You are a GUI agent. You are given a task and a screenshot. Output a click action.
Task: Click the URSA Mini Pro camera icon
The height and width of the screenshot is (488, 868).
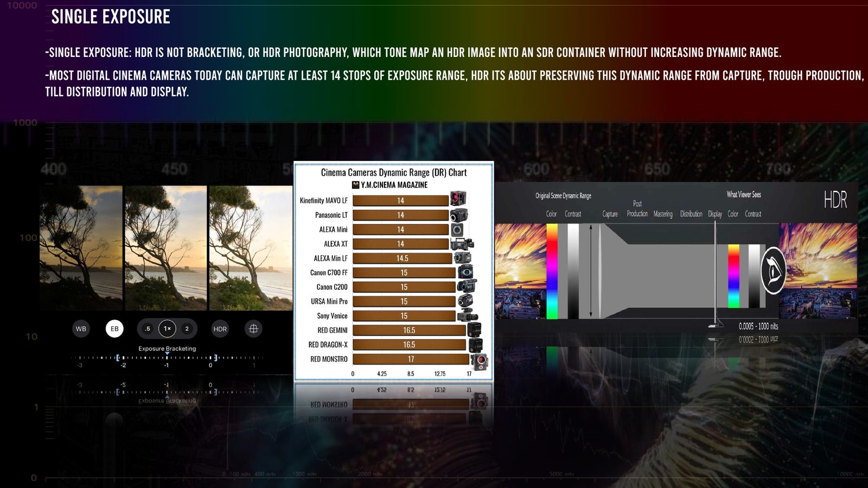coord(465,301)
